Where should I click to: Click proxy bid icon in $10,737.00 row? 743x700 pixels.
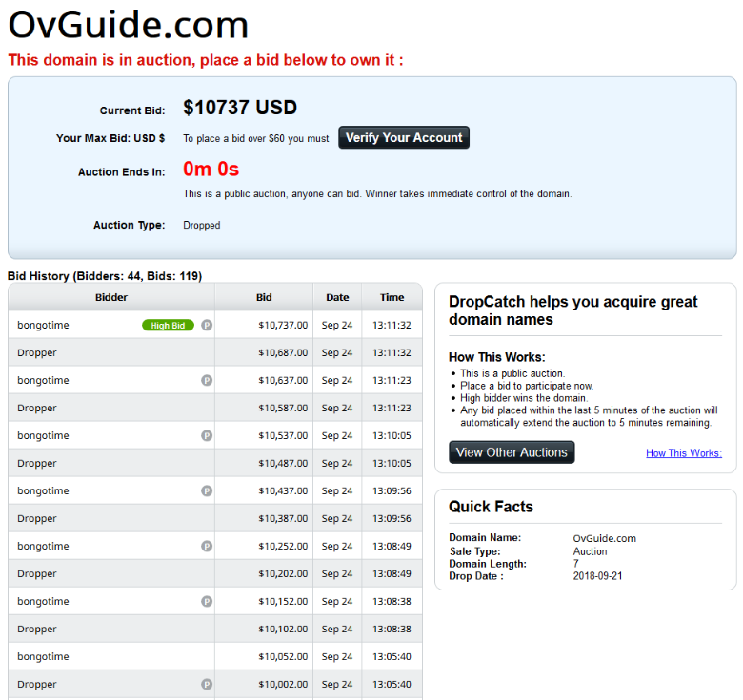click(207, 325)
